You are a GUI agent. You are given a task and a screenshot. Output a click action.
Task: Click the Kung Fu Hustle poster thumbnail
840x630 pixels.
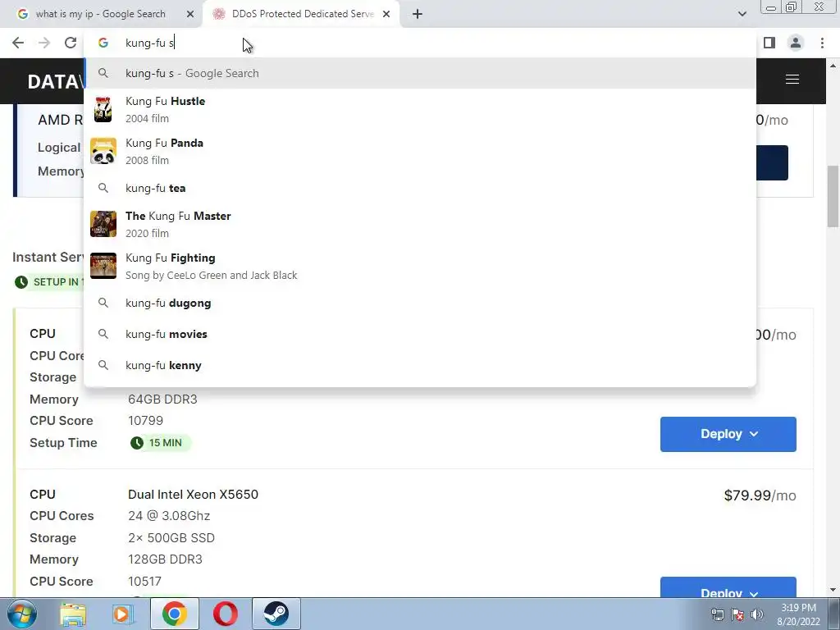pyautogui.click(x=103, y=109)
